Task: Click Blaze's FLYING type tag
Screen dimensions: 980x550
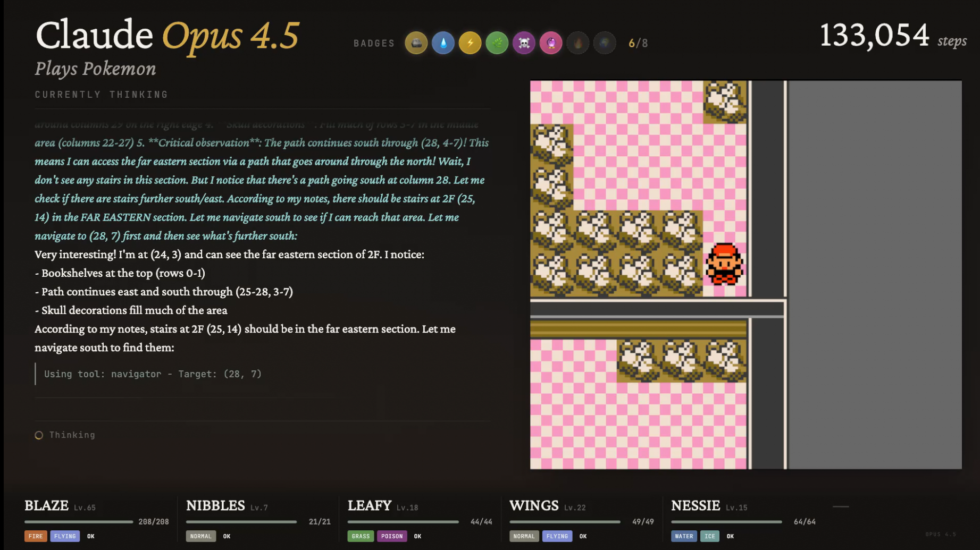Action: click(65, 536)
